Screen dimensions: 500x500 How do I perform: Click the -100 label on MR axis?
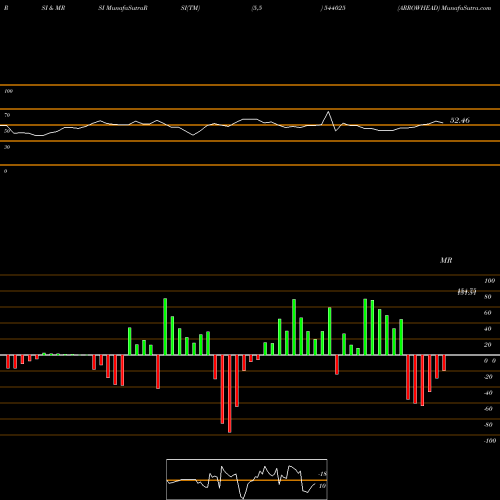tap(490, 441)
